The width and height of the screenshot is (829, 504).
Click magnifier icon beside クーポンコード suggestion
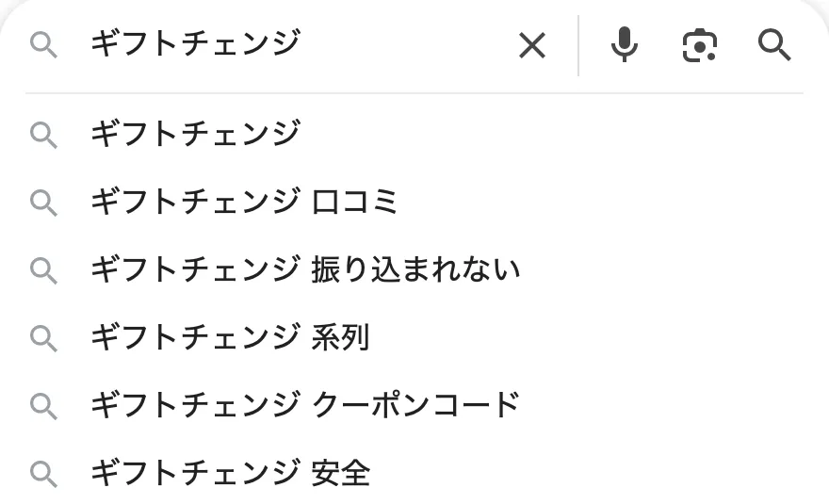[43, 405]
